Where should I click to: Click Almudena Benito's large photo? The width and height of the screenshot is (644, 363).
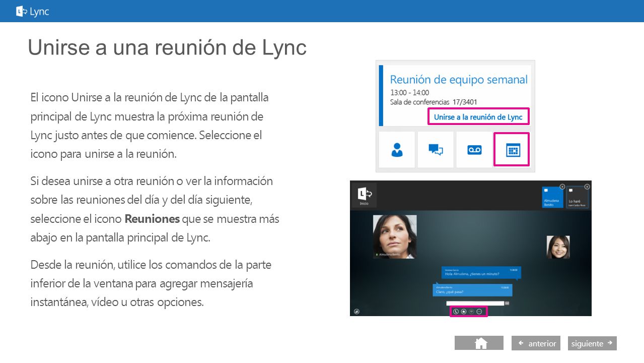[395, 236]
